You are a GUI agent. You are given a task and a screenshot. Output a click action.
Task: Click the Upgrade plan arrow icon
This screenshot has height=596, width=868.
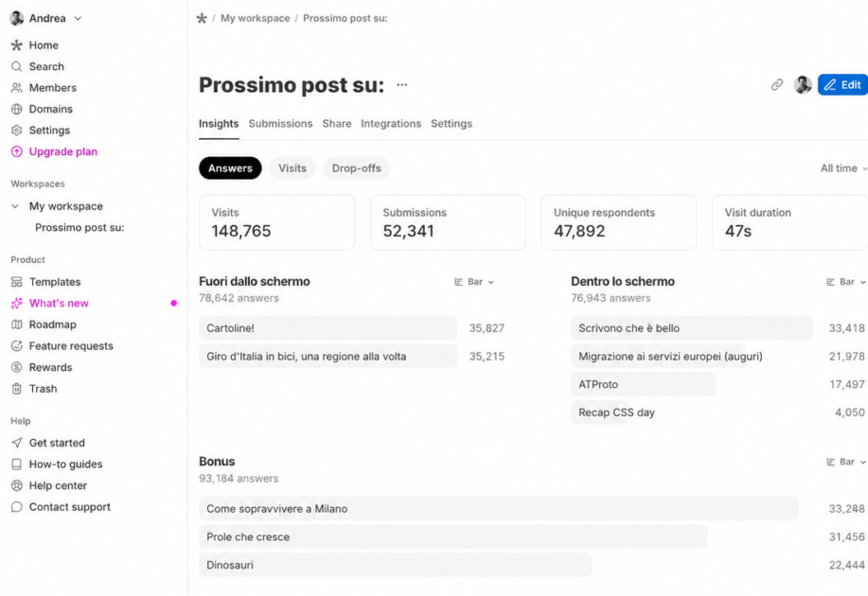[x=17, y=151]
